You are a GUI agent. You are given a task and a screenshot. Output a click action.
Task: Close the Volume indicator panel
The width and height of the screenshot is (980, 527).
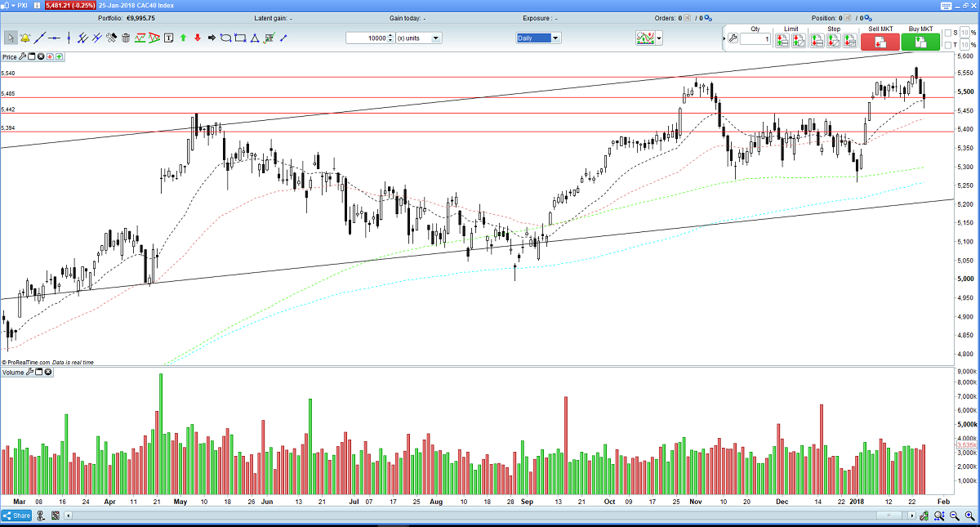coord(48,373)
